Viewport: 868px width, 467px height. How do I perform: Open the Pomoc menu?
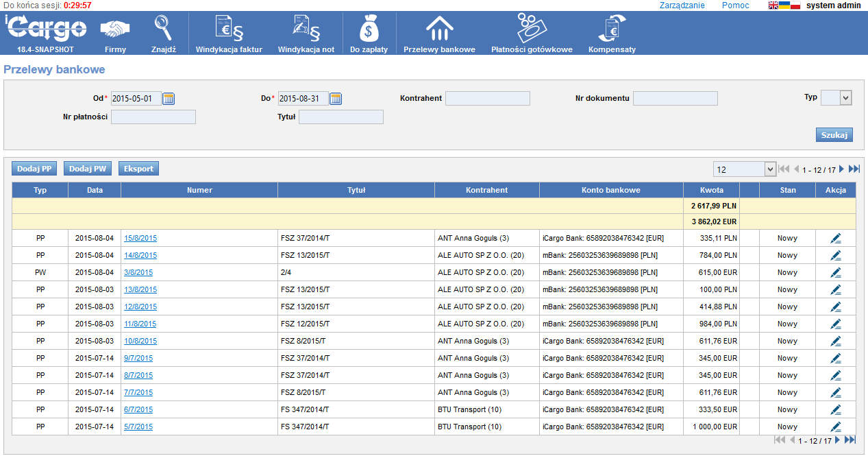(735, 5)
